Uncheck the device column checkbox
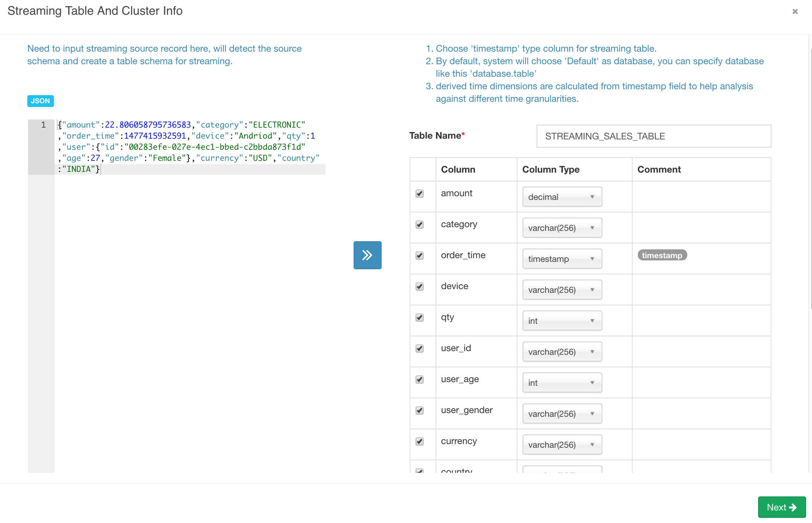Screen dimensions: 812x523 (x=420, y=287)
